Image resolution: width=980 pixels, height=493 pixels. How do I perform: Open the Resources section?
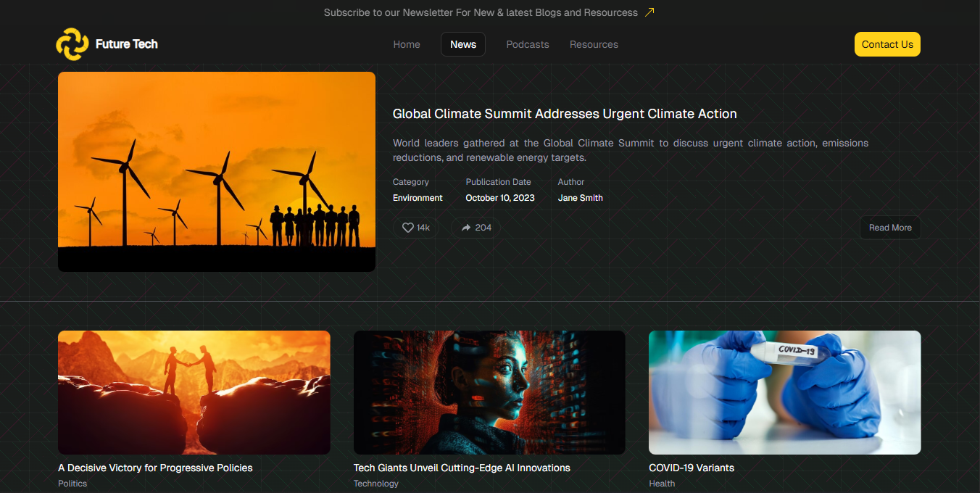click(x=594, y=44)
